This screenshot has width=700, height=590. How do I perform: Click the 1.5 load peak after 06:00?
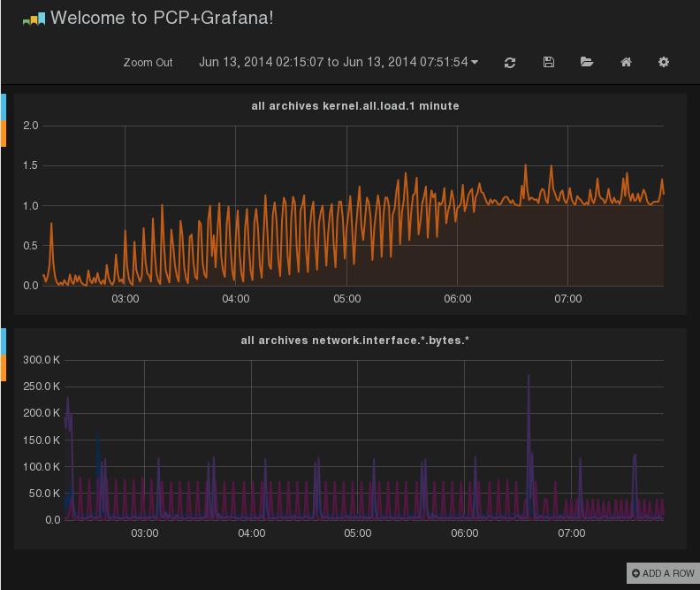526,166
